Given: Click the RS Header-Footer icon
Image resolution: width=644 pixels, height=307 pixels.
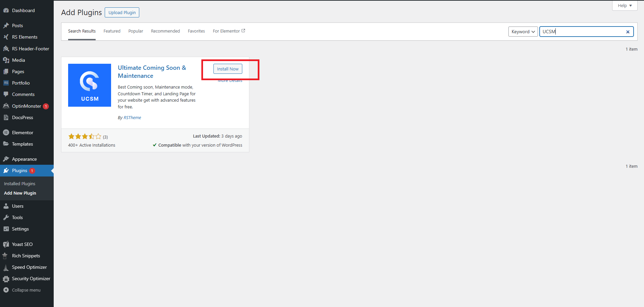Looking at the screenshot, I should pos(6,49).
